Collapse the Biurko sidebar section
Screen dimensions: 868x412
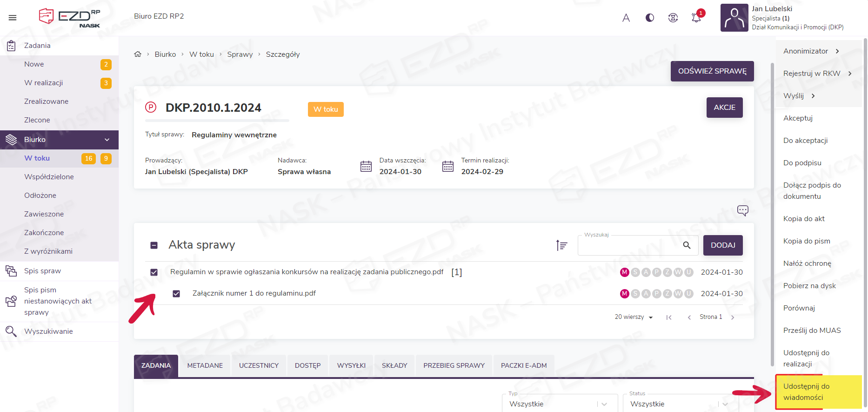click(x=107, y=140)
